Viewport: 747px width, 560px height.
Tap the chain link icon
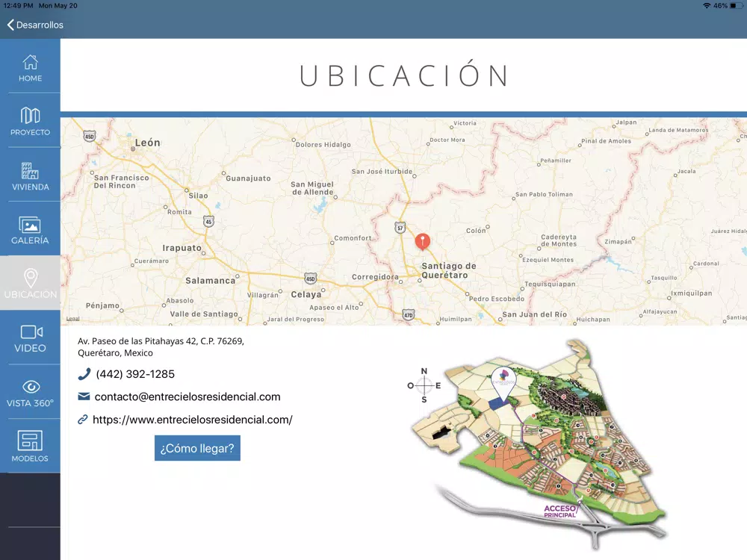83,420
